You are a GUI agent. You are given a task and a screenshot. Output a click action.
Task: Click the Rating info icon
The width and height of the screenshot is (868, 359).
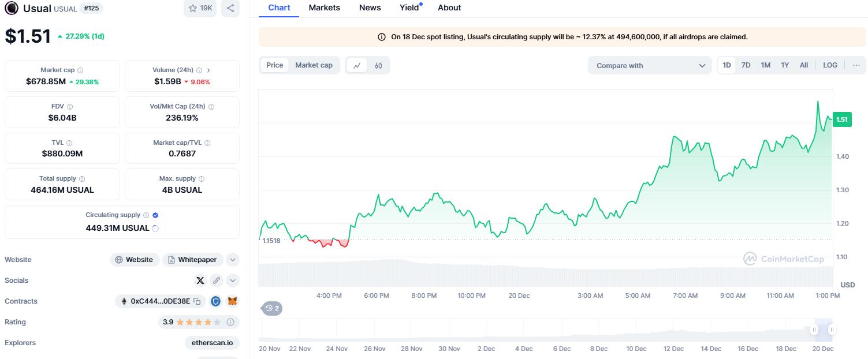click(x=230, y=322)
